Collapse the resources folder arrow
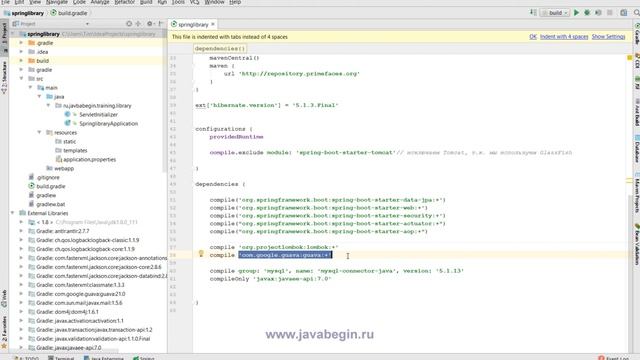Viewport: 640px width, 360px height. [x=39, y=132]
